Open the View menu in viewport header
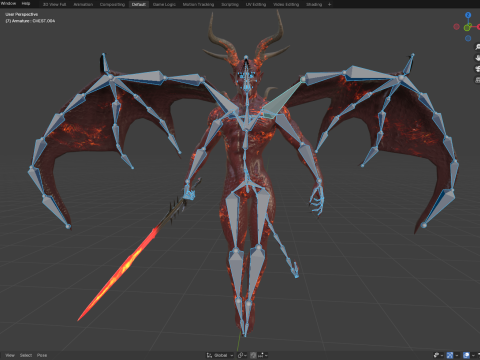 click(10, 355)
